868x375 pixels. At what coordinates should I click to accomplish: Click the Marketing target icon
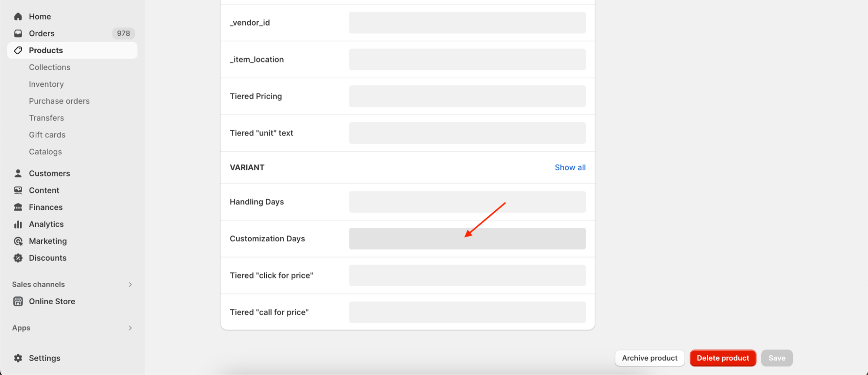[18, 241]
